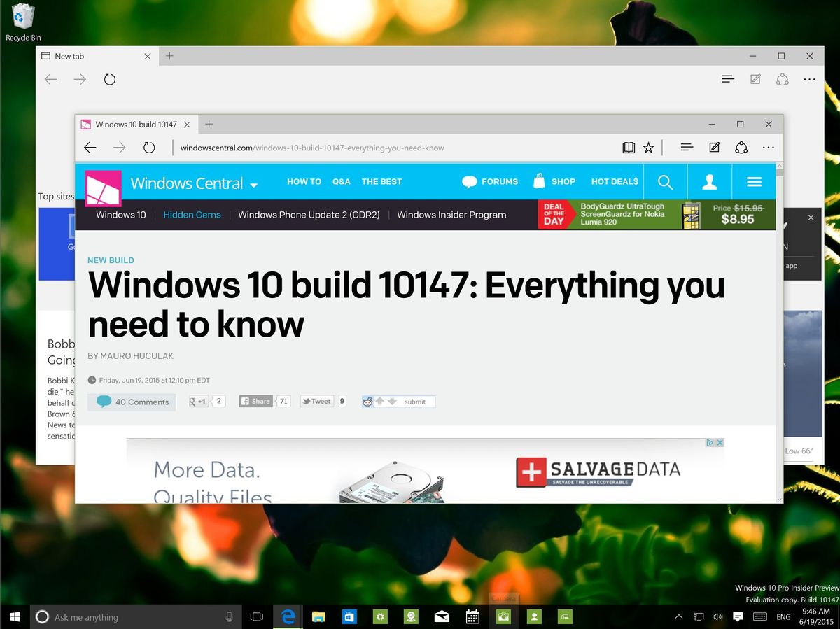Open Edge settings with the More menu
This screenshot has width=840, height=629.
click(x=768, y=148)
